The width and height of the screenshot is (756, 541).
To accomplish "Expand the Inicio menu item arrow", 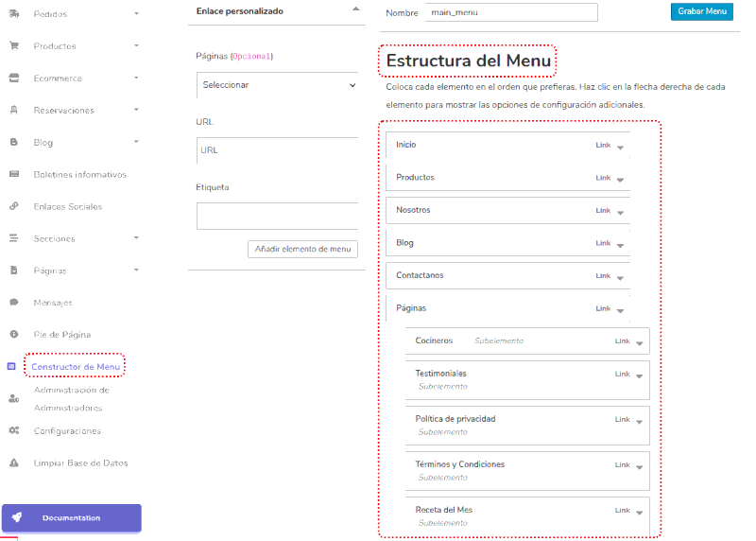I will point(620,147).
